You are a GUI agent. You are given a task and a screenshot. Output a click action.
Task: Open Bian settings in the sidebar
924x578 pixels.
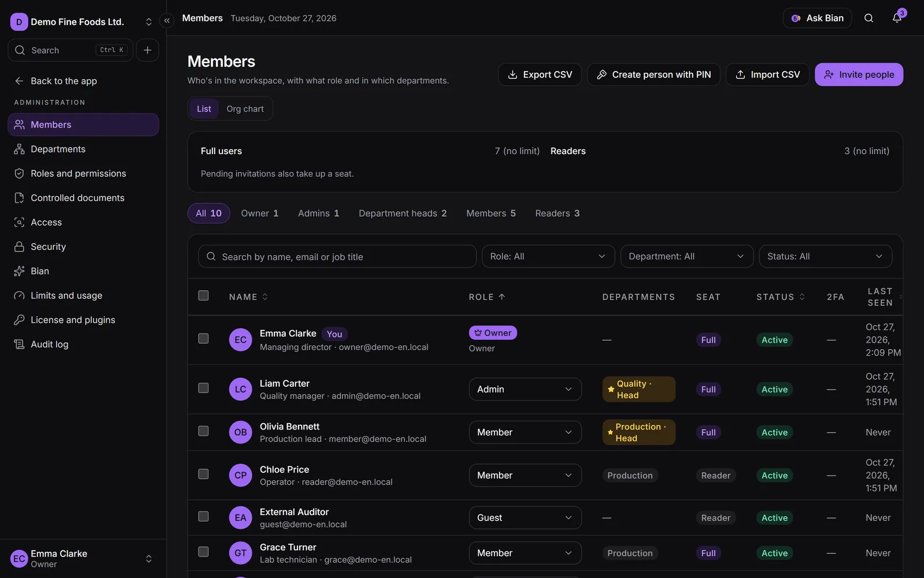tap(83, 271)
